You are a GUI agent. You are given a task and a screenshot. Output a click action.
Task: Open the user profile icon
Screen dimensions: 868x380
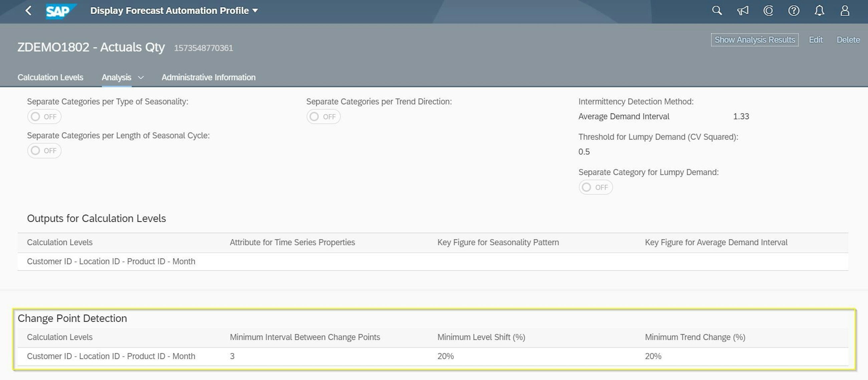(x=845, y=11)
